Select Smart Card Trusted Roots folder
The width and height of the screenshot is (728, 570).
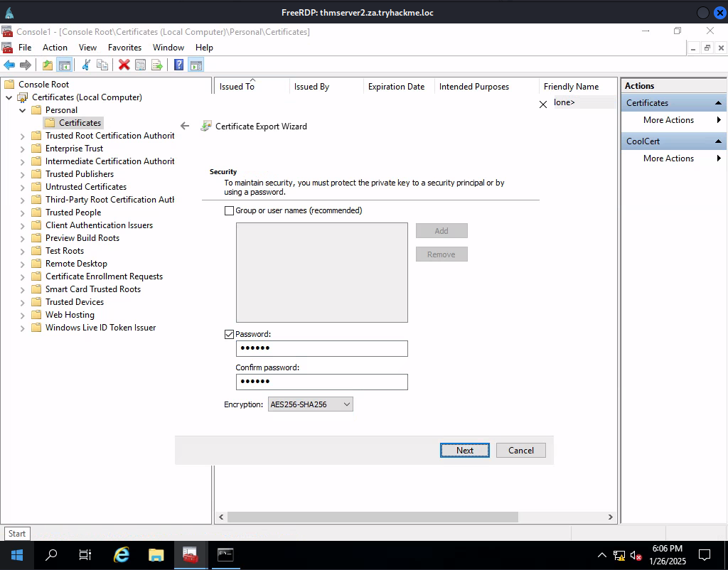93,289
